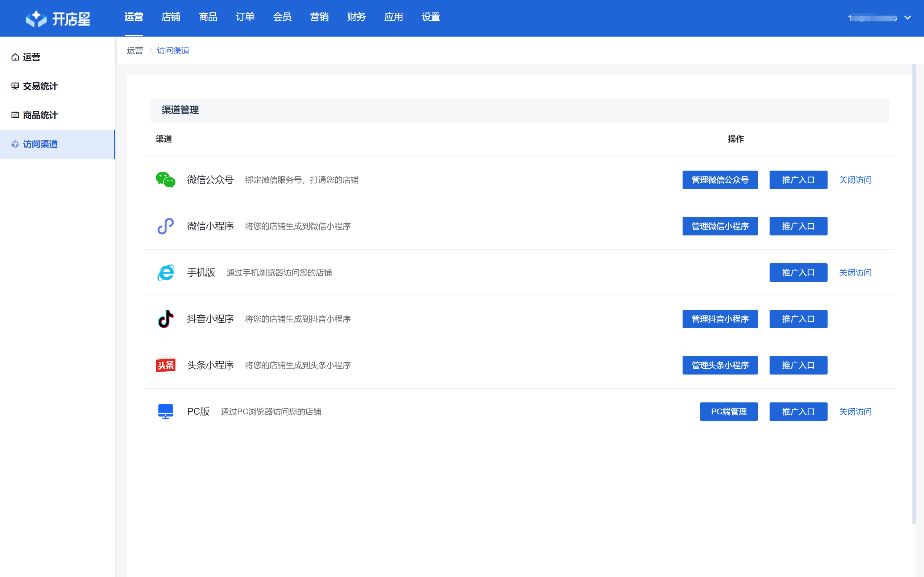Click the 访问渠道 sidebar icon

tap(15, 144)
